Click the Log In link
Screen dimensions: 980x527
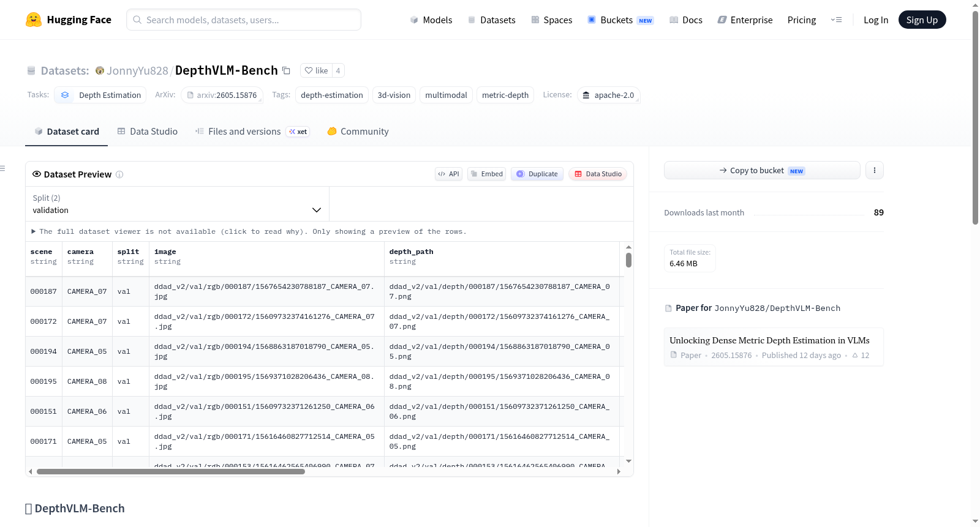point(876,20)
